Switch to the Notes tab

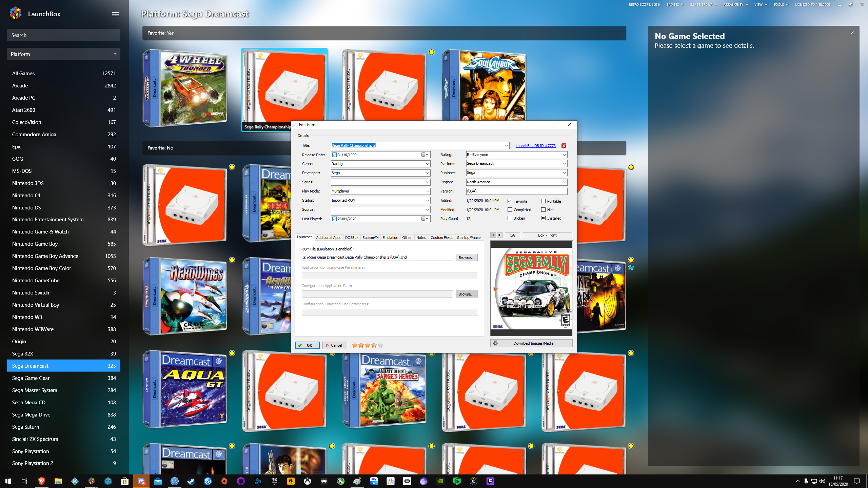[421, 238]
